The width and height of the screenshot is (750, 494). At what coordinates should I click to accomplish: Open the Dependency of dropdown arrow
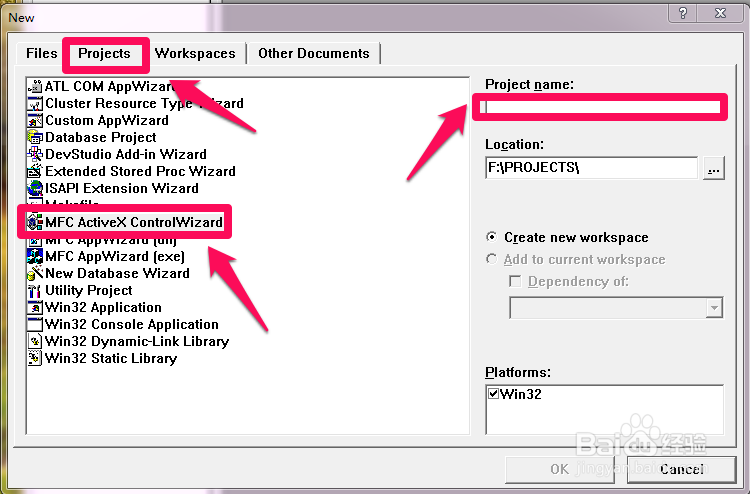pyautogui.click(x=714, y=308)
